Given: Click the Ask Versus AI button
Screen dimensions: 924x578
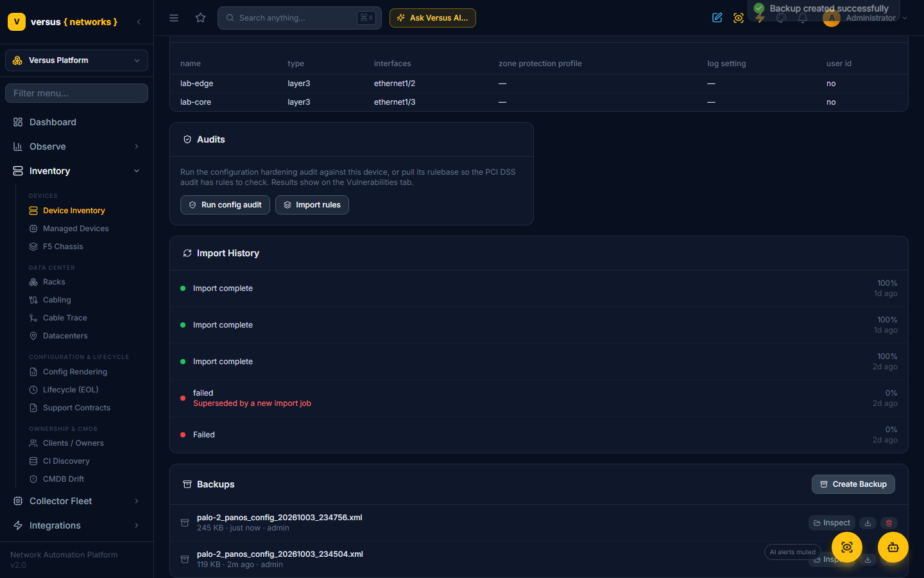Looking at the screenshot, I should (x=432, y=18).
